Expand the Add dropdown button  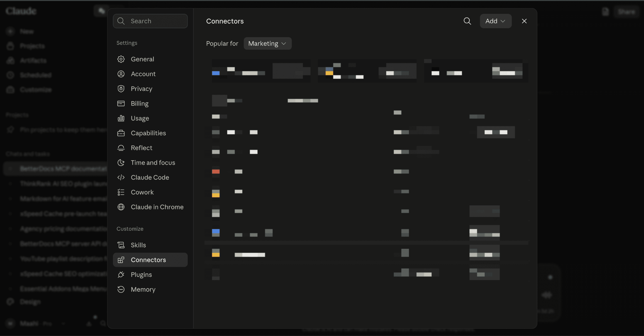[x=496, y=21]
